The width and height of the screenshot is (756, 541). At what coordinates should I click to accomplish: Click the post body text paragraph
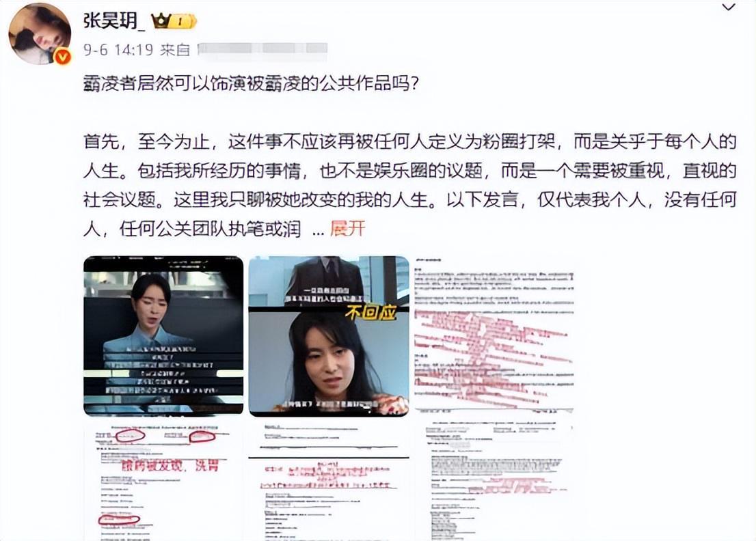click(x=410, y=185)
